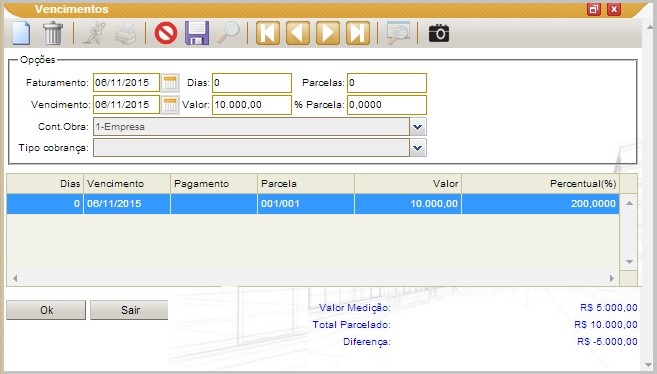Image resolution: width=657 pixels, height=374 pixels.
Task: Restore the Vencimentos window
Action: point(594,9)
